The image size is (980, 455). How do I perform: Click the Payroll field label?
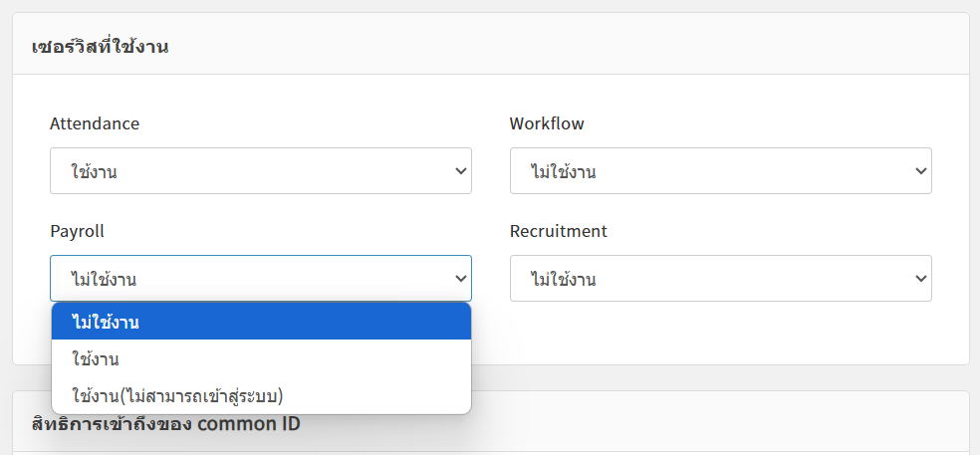[77, 231]
